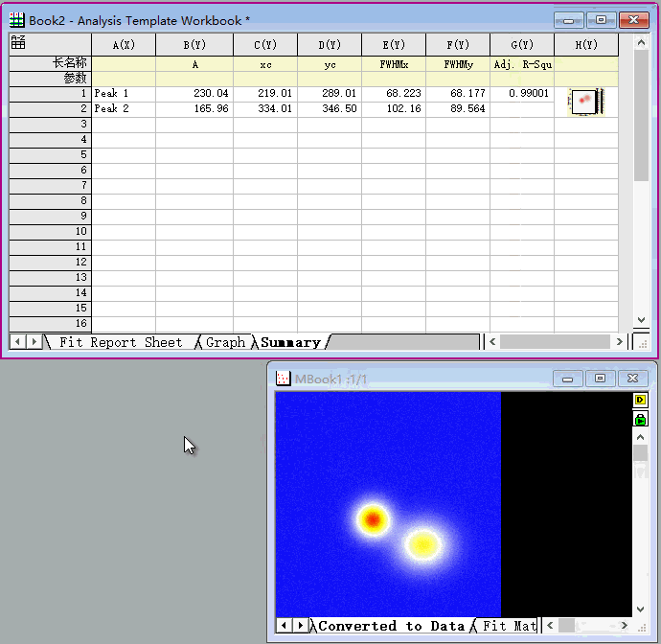Maximize the Book2 workbook window
Screen dimensions: 661x644
point(602,19)
